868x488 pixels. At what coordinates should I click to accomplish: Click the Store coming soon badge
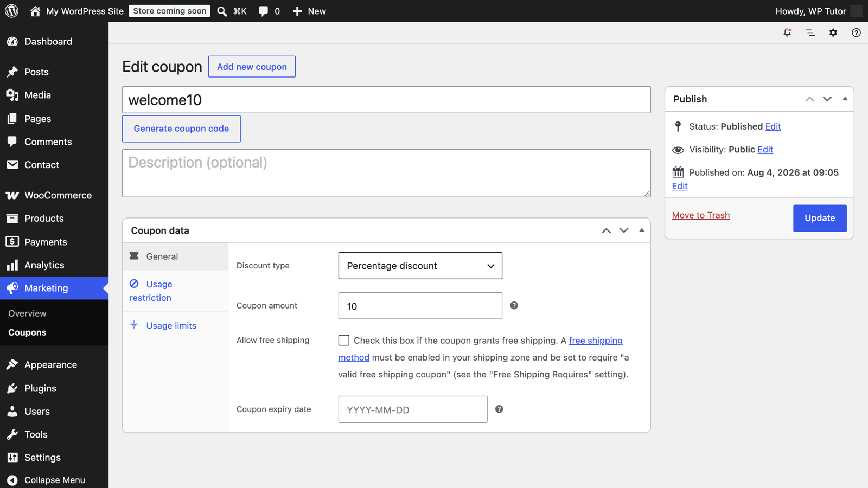(x=170, y=11)
